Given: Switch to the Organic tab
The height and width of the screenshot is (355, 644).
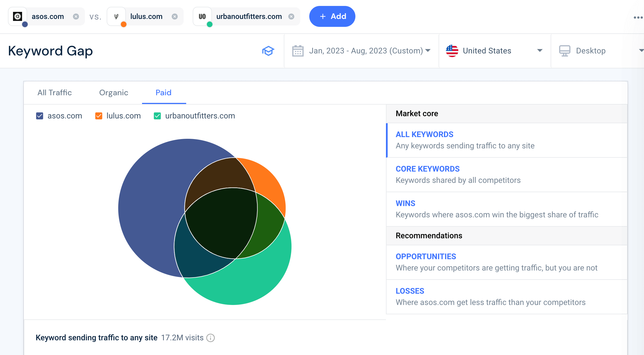Looking at the screenshot, I should pyautogui.click(x=113, y=93).
